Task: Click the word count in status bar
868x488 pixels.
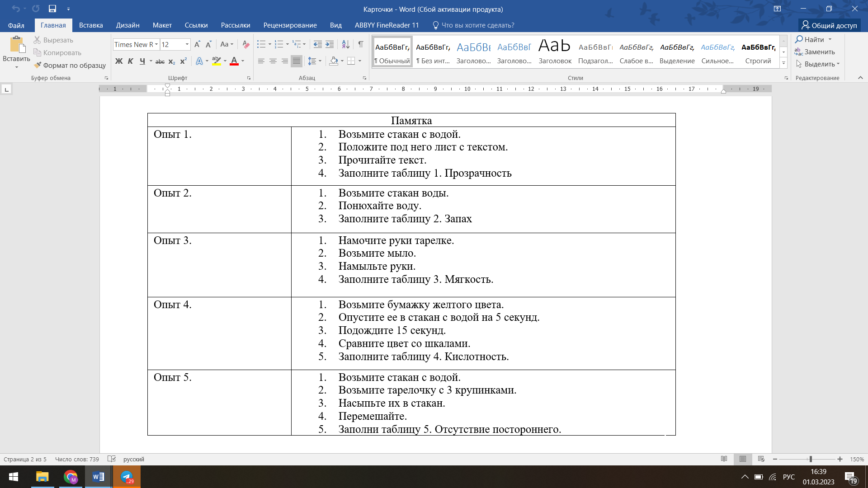Action: tap(77, 459)
